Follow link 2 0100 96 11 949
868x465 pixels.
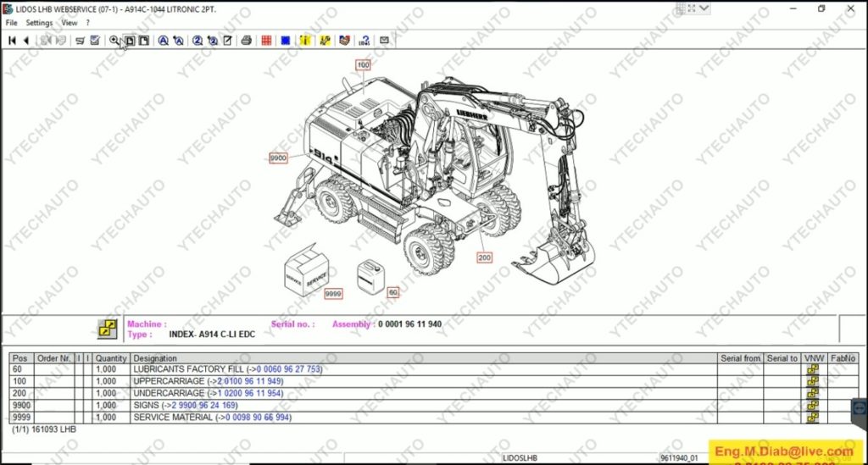pos(250,381)
